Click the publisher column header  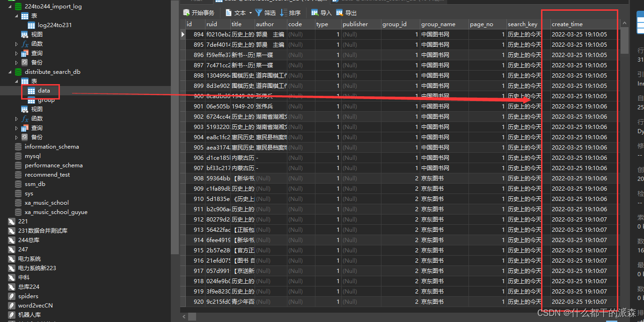360,24
